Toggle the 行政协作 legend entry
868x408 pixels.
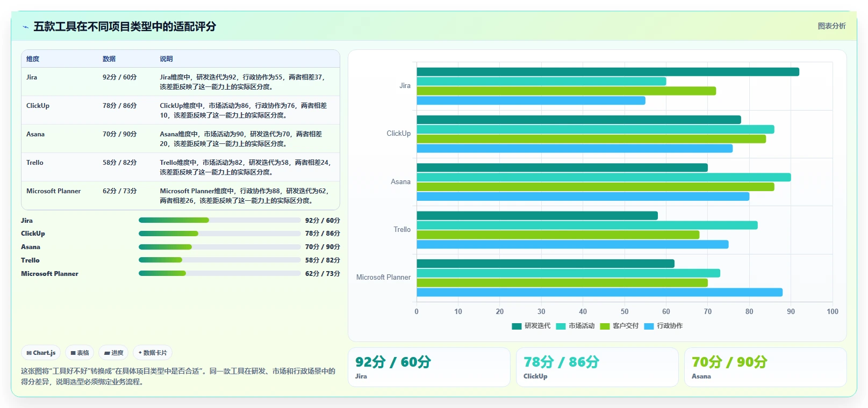pyautogui.click(x=663, y=326)
